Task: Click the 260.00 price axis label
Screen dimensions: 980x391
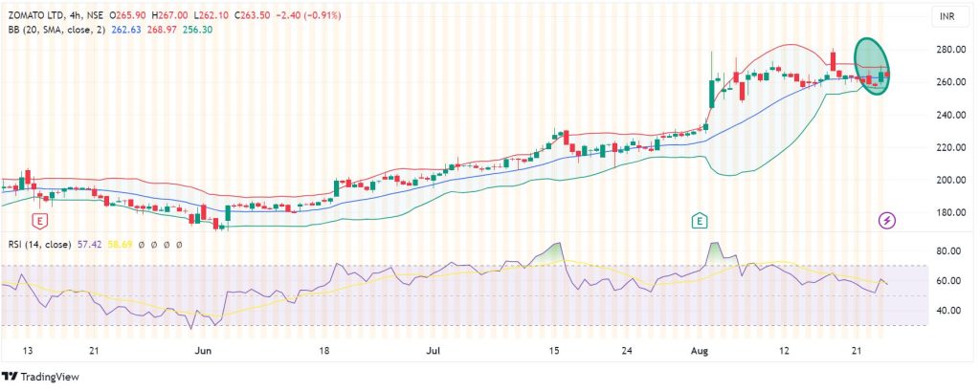Action: 949,82
